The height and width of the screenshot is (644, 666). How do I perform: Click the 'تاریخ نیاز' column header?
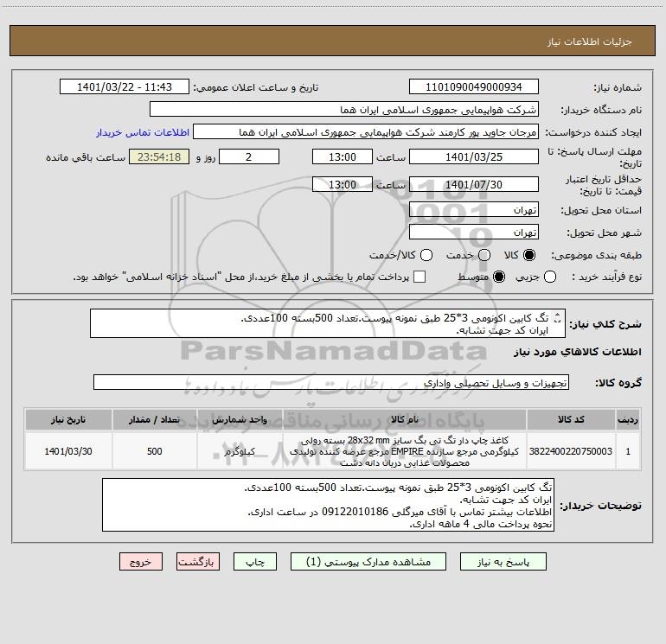click(x=68, y=420)
